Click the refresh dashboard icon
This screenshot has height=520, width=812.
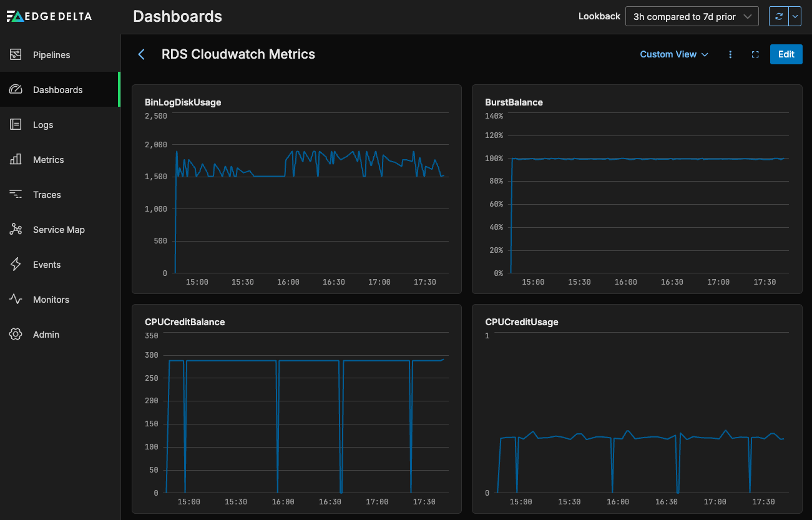tap(778, 17)
